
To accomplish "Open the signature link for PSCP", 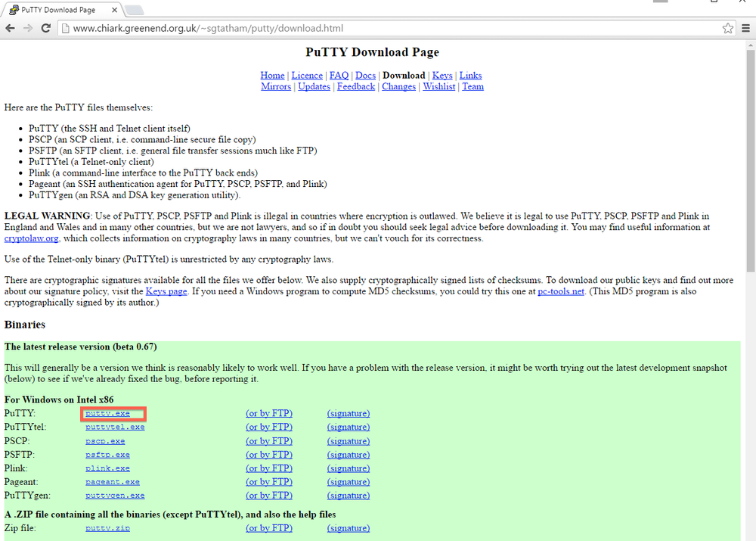I will pyautogui.click(x=349, y=440).
